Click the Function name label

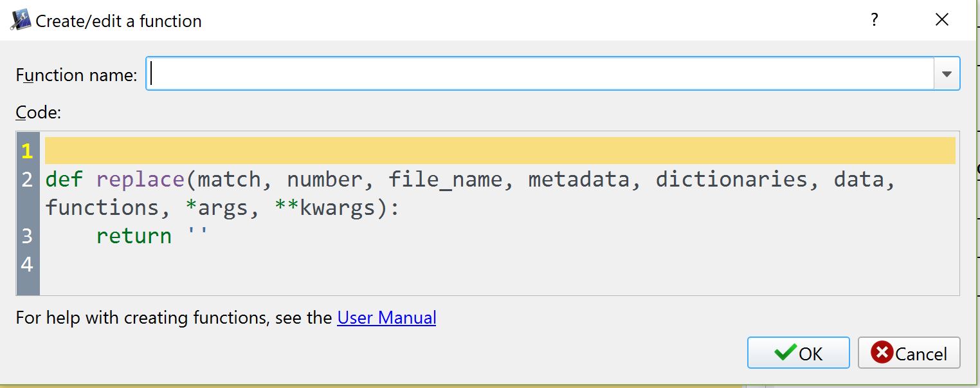click(x=77, y=75)
